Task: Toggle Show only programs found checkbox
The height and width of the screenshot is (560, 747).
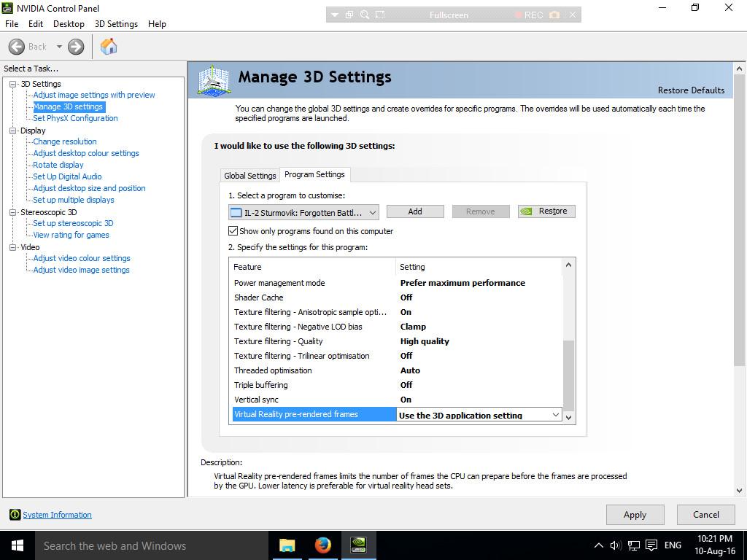Action: pyautogui.click(x=233, y=231)
